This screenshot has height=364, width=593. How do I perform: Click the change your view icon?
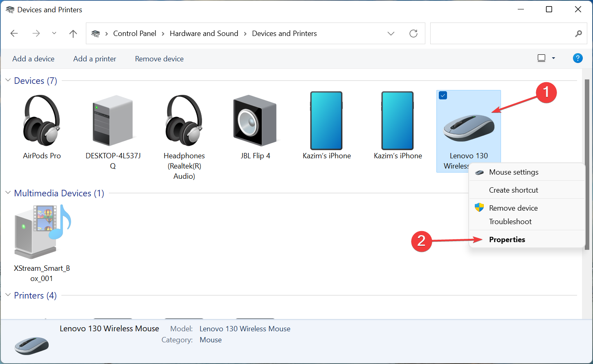coord(541,58)
